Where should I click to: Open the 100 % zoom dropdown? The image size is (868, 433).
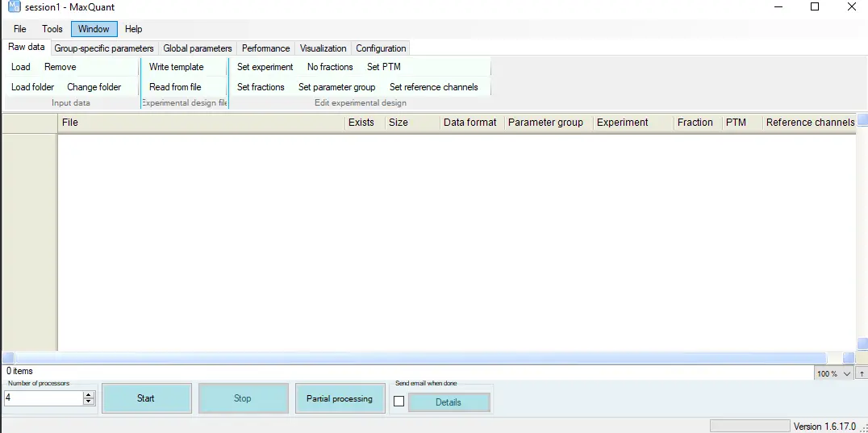(x=834, y=374)
